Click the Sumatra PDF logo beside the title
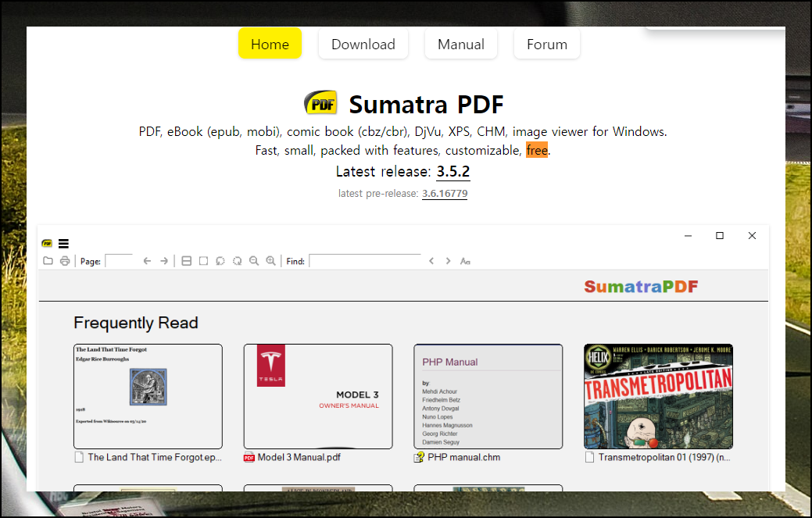812x518 pixels. (320, 103)
